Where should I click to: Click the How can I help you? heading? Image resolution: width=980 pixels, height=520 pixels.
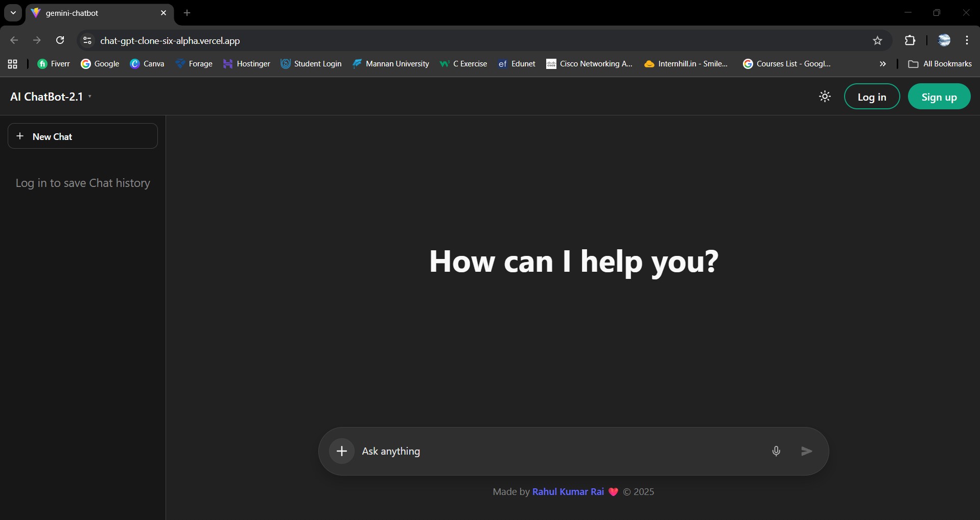click(x=573, y=261)
